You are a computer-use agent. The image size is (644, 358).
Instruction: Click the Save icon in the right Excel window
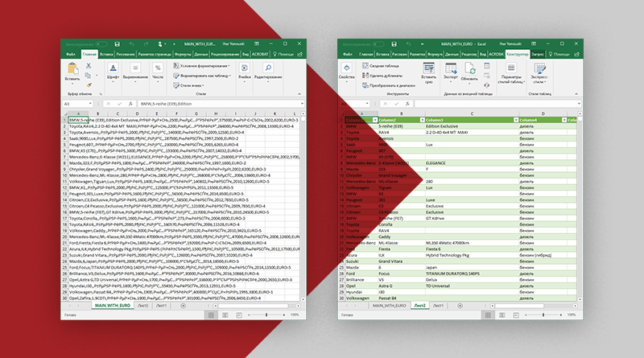[x=394, y=44]
